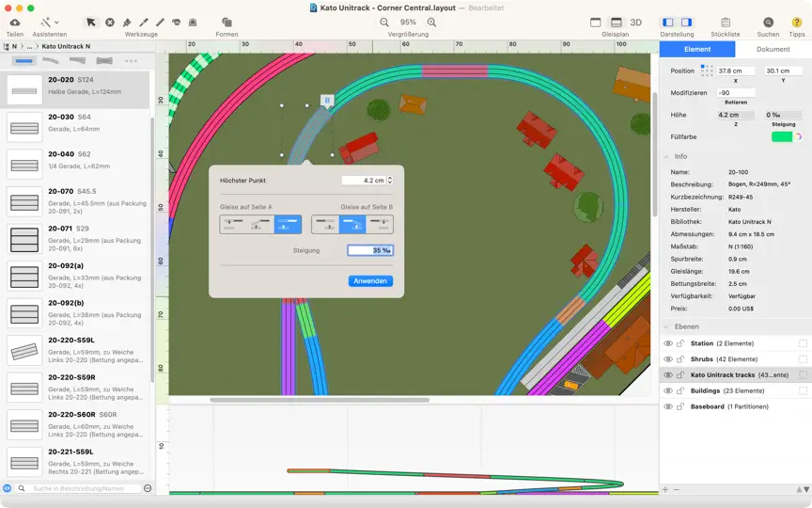Remove layer with the minus button
812x508 pixels.
coord(677,489)
